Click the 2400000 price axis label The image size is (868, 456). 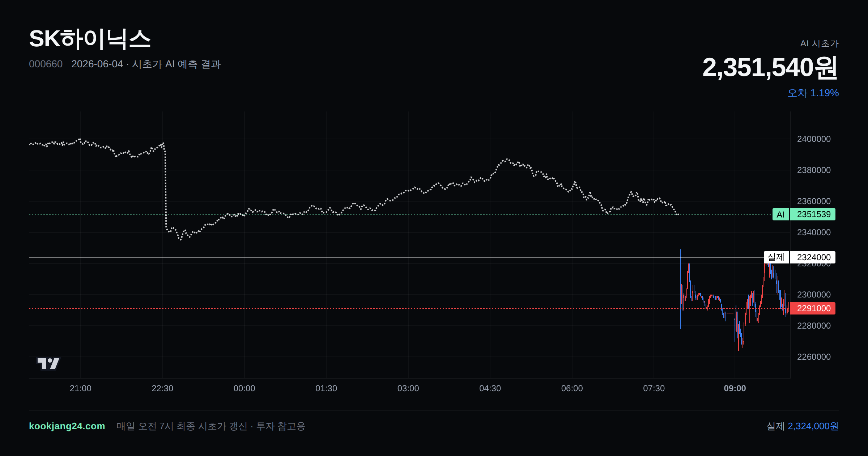[x=814, y=139]
